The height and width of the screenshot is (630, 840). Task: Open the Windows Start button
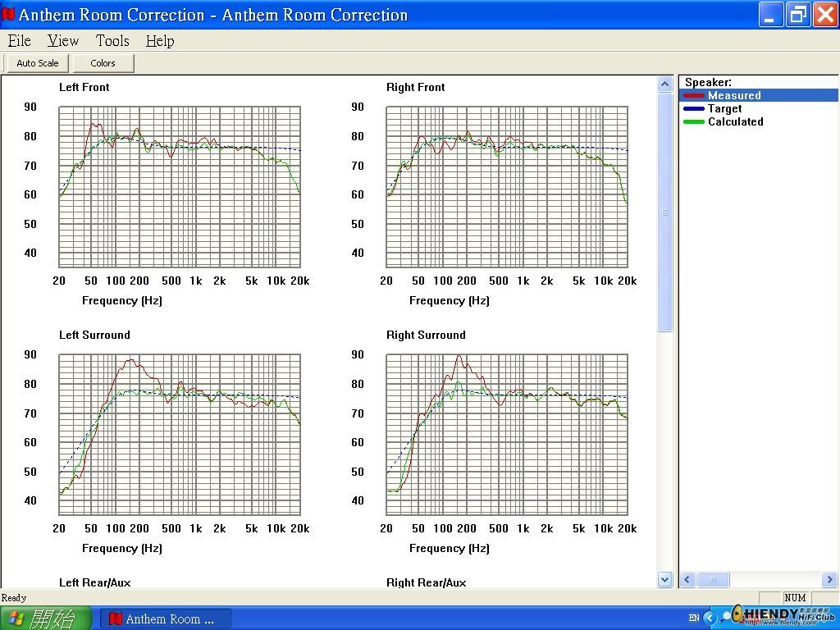[47, 619]
